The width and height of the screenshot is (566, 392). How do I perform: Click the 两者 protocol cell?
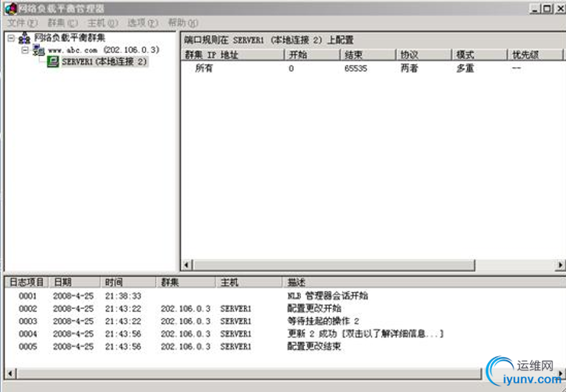[409, 69]
